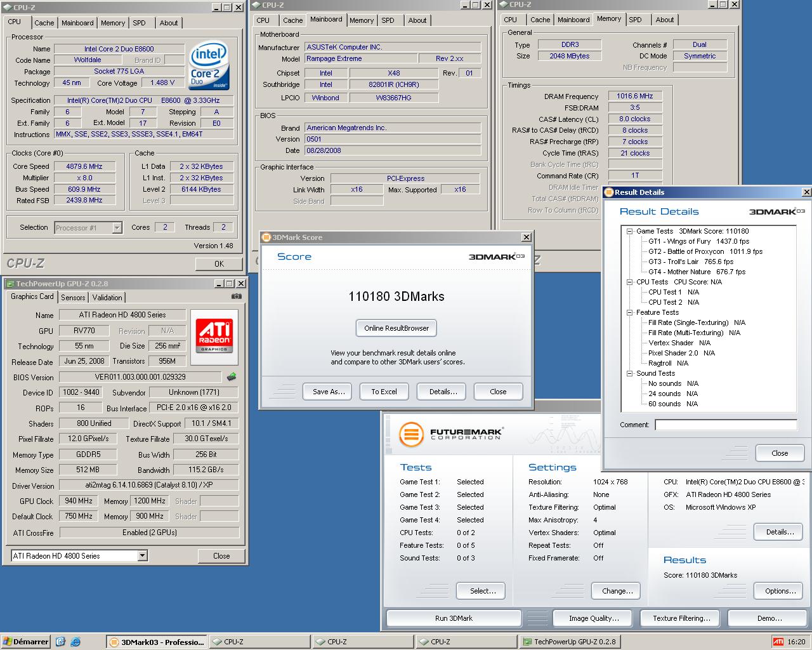The image size is (812, 650).
Task: Select the Ragtroll tree row
Action: click(668, 363)
